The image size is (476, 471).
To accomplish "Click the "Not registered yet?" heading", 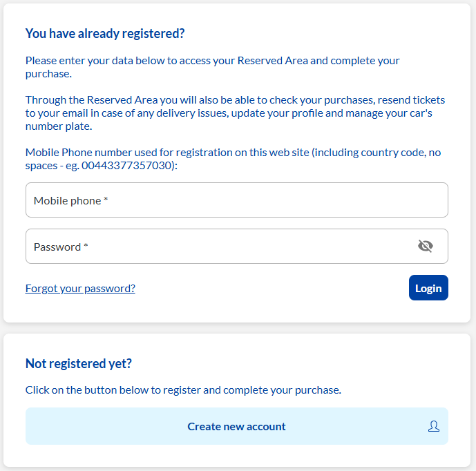I will tap(79, 363).
